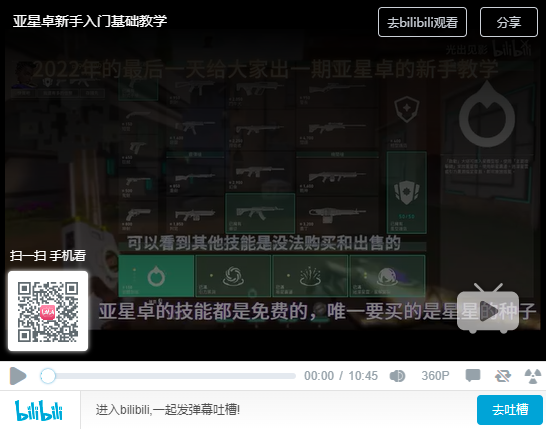Viewport: 546px width, 430px height.
Task: Click the progress bar slider handle
Action: coord(48,376)
